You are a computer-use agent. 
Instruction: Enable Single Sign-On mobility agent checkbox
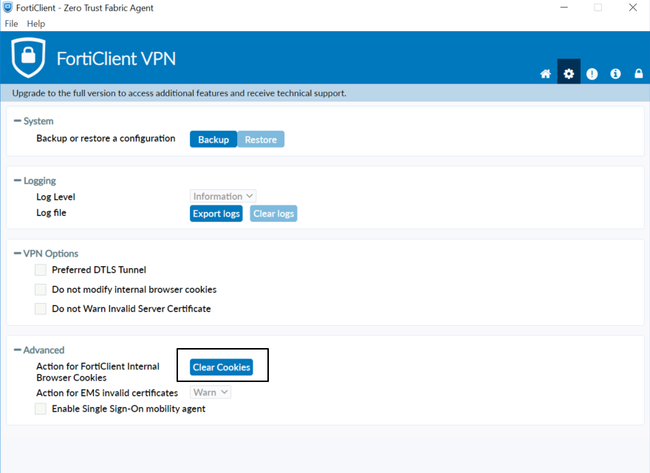coord(41,409)
